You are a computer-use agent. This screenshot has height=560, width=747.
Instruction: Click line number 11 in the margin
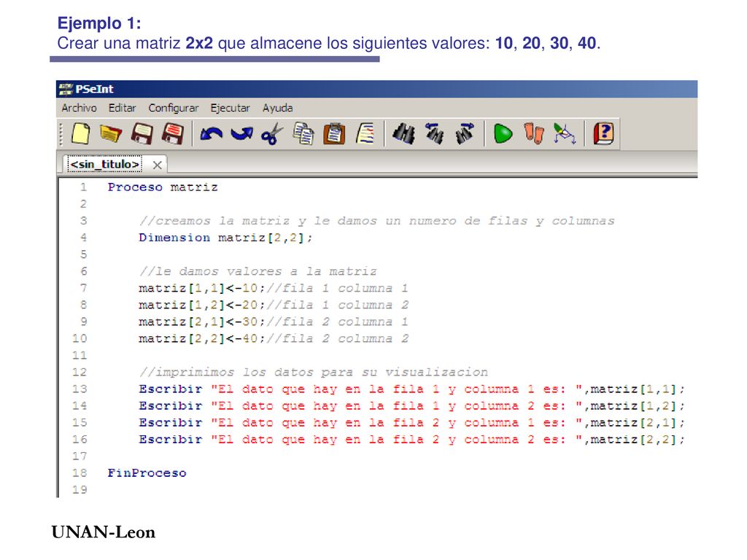tap(80, 355)
